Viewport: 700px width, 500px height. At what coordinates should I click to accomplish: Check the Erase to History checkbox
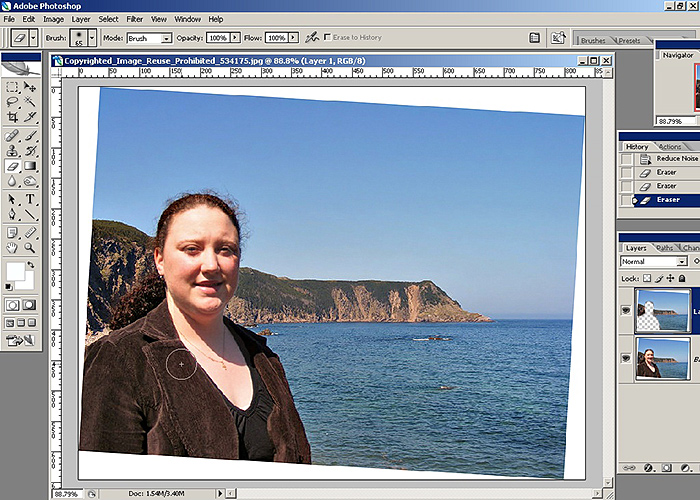pyautogui.click(x=328, y=37)
